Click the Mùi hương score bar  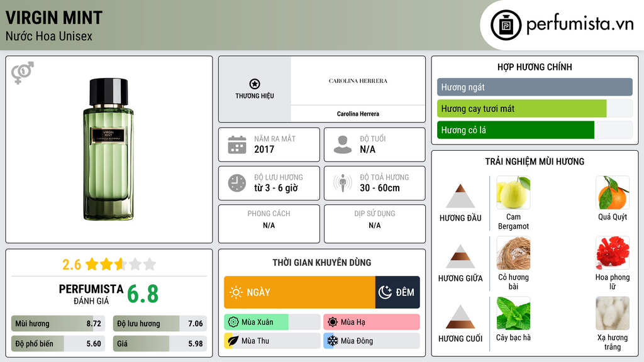[x=57, y=324]
